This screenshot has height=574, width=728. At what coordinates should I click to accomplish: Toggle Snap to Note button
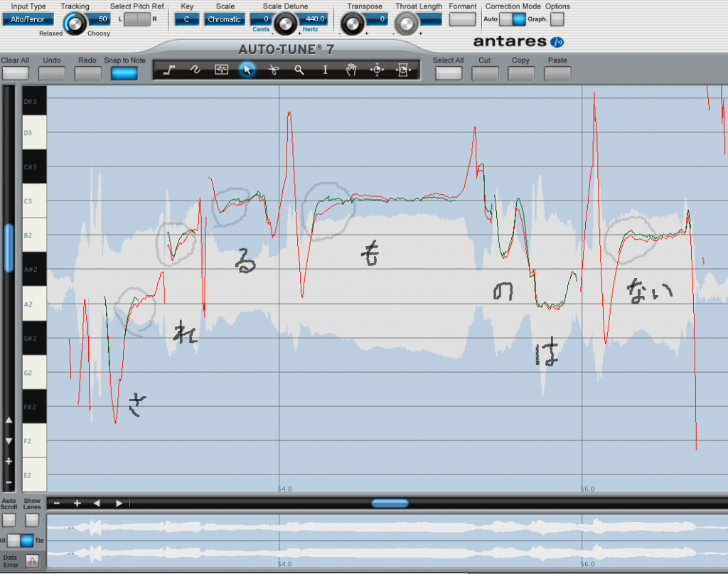coord(124,73)
